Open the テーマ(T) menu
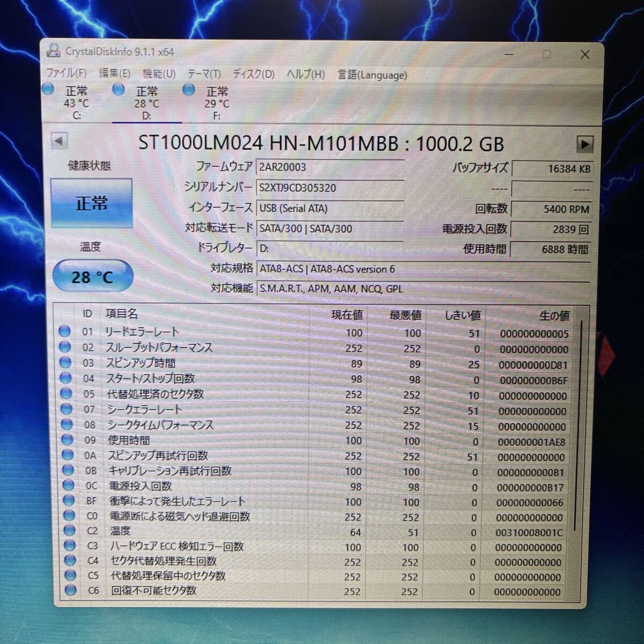The width and height of the screenshot is (644, 644). [x=203, y=74]
